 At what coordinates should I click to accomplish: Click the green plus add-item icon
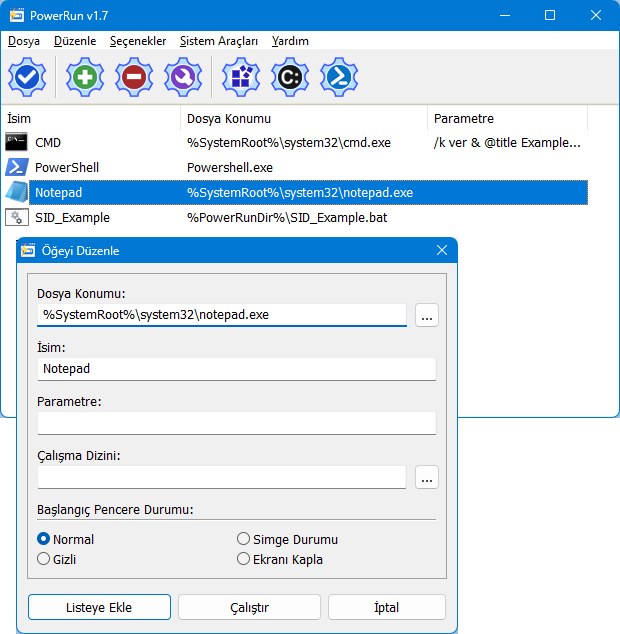tap(85, 77)
